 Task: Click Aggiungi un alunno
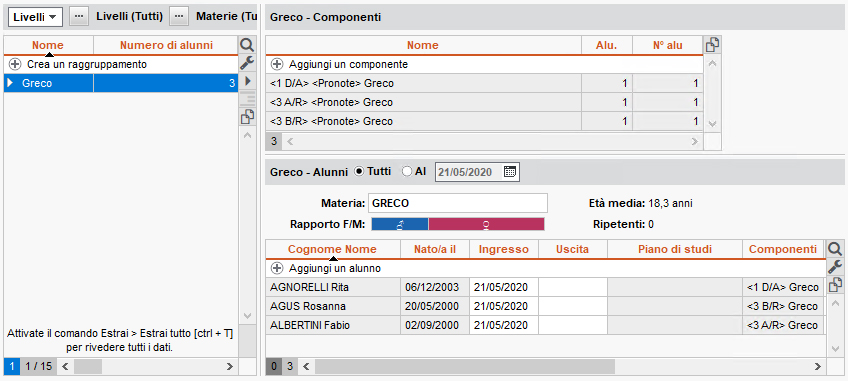(335, 268)
